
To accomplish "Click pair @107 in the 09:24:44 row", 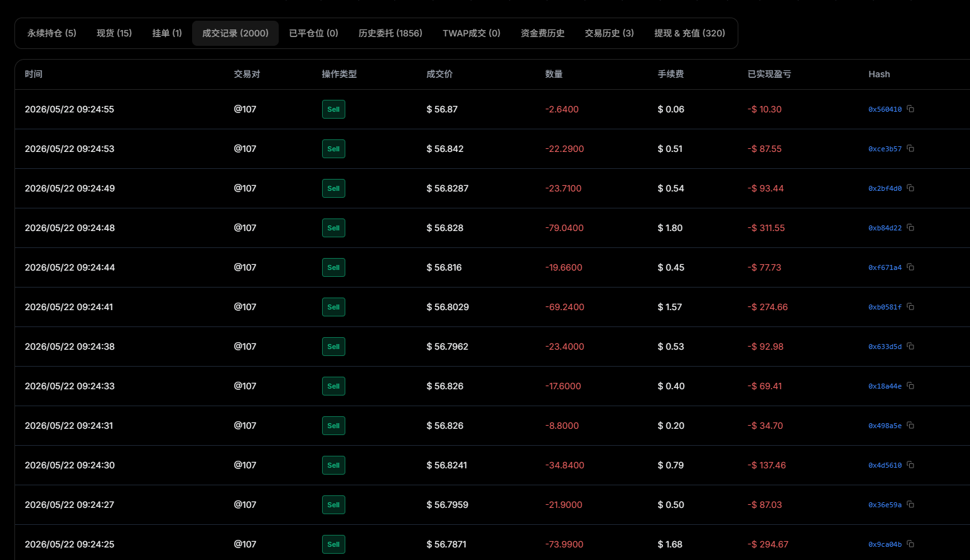I will tap(245, 267).
